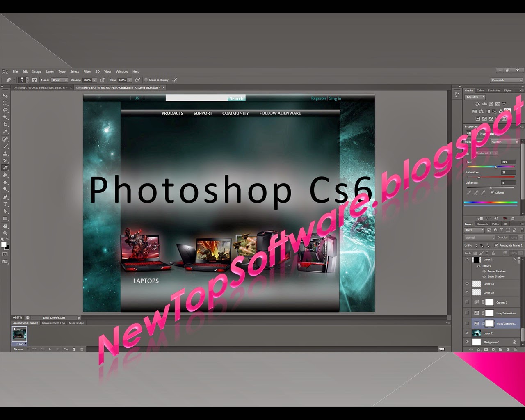Select the Lasso tool

coord(5,110)
